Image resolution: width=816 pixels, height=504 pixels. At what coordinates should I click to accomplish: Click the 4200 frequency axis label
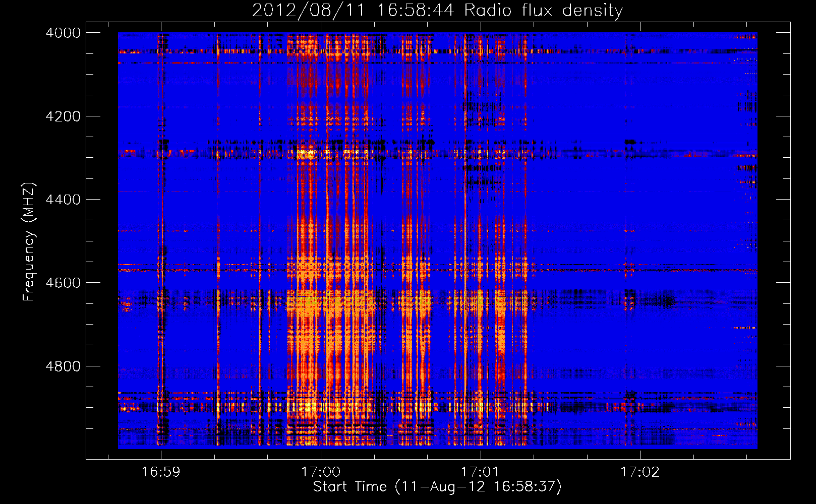click(63, 116)
